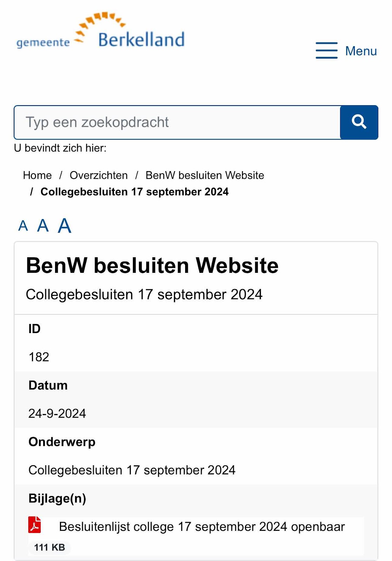Image resolution: width=392 pixels, height=561 pixels.
Task: Focus the 'Typ een zoekopdracht' search field
Action: [x=177, y=122]
